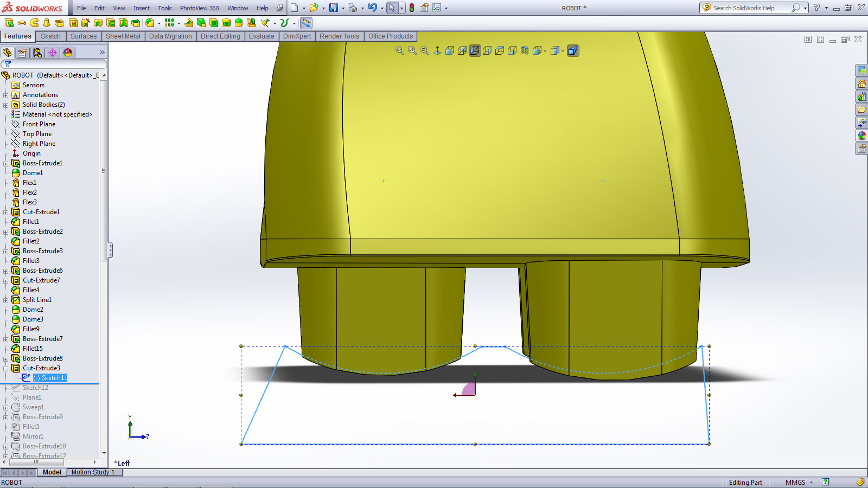This screenshot has height=488, width=868.
Task: Select the Dome1 feature in tree
Action: tap(33, 173)
